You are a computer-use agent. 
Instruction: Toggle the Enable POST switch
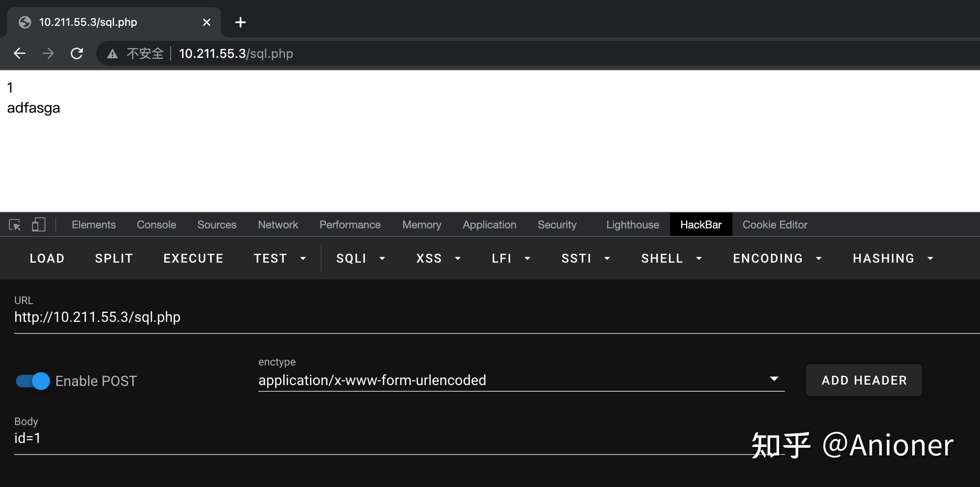(x=33, y=381)
